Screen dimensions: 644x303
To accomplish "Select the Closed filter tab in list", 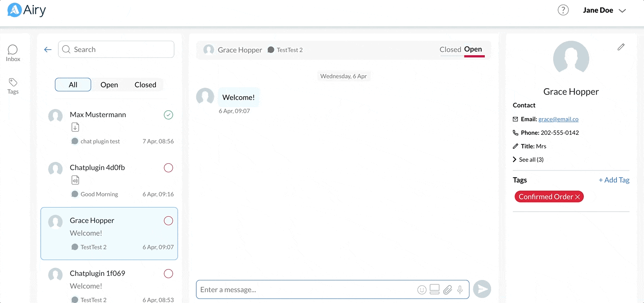I will (x=145, y=85).
